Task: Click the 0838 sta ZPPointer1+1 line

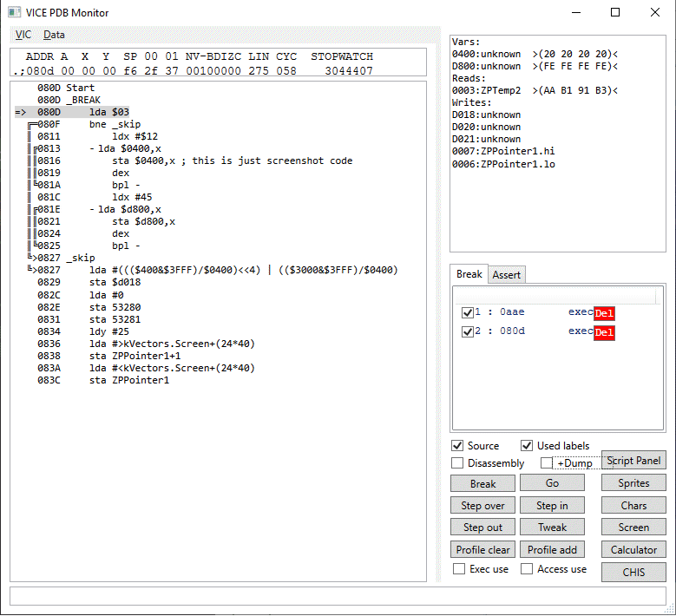Action: [108, 356]
